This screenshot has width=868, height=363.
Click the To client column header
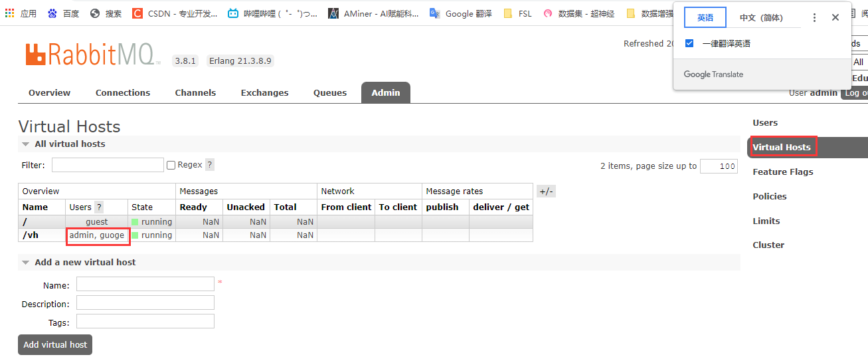[398, 207]
